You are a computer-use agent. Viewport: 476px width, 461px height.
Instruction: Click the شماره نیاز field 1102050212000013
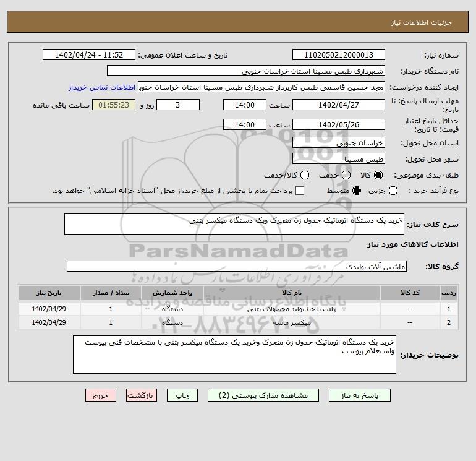339,55
